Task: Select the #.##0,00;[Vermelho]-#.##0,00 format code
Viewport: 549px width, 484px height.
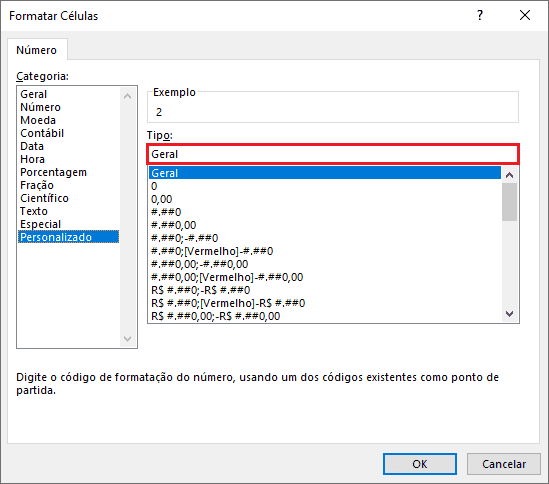Action: pyautogui.click(x=325, y=277)
